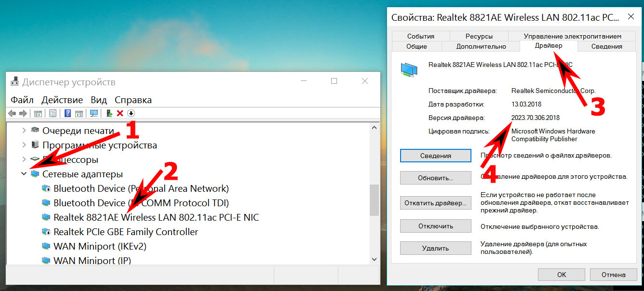The height and width of the screenshot is (291, 644).
Task: Open Properties via the toolbar properties sheet icon
Action: point(53,113)
